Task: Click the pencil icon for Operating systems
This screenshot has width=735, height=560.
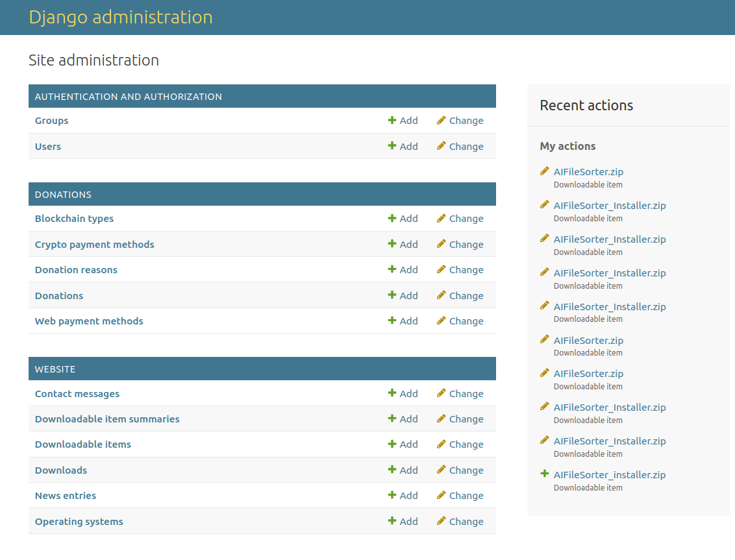Action: point(442,521)
